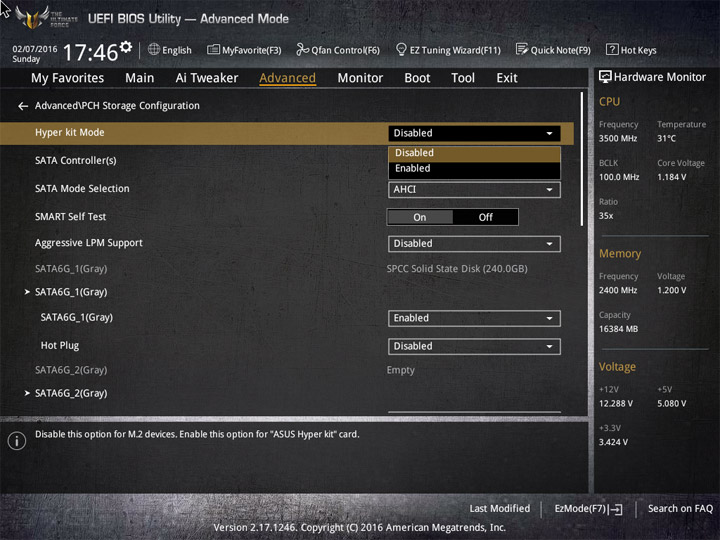Select the Aggressive LPM Support label
This screenshot has height=540, width=720.
(89, 243)
